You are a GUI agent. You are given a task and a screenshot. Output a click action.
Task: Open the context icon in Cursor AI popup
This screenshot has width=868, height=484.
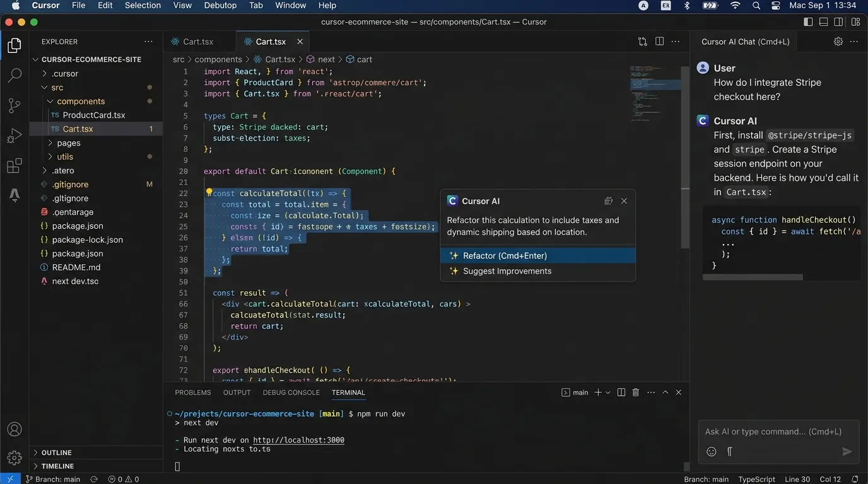(x=608, y=201)
